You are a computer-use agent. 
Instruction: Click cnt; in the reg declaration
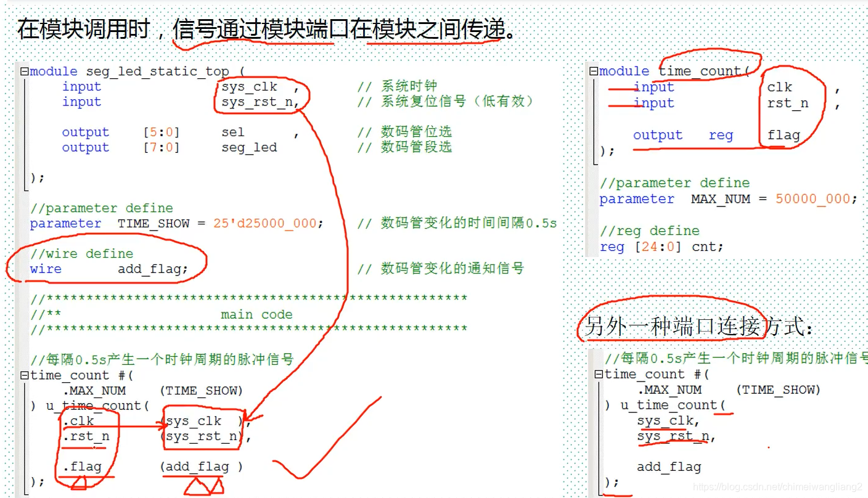tap(708, 247)
